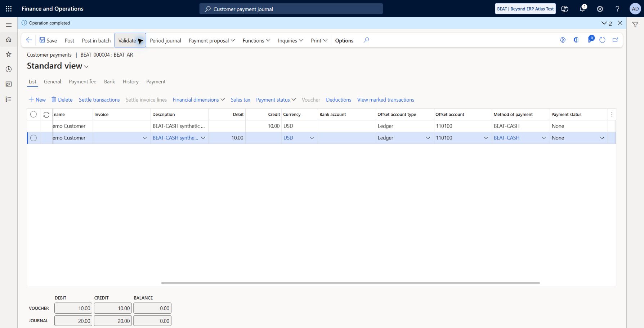
Task: Select the debit 10.00 row using its circle
Action: (33, 138)
